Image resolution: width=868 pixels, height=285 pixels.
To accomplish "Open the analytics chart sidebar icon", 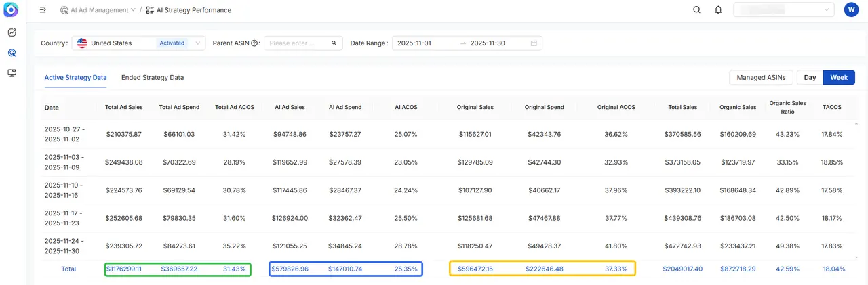I will click(x=12, y=32).
